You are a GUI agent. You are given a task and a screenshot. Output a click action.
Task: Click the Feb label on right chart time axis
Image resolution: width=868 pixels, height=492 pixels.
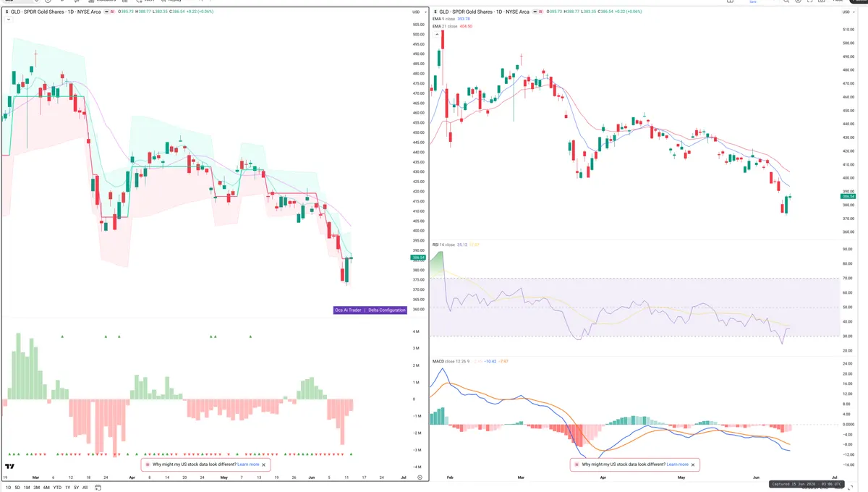pyautogui.click(x=451, y=478)
